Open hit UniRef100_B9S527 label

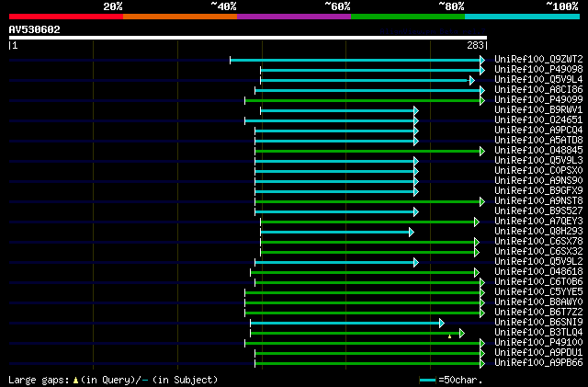[538, 211]
